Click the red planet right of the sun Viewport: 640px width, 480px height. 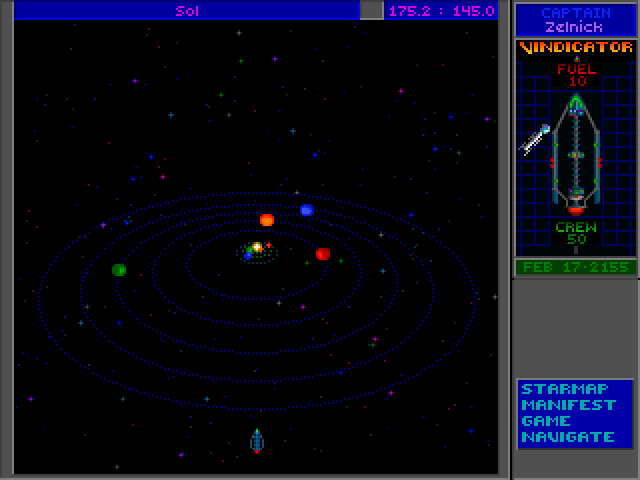[322, 254]
